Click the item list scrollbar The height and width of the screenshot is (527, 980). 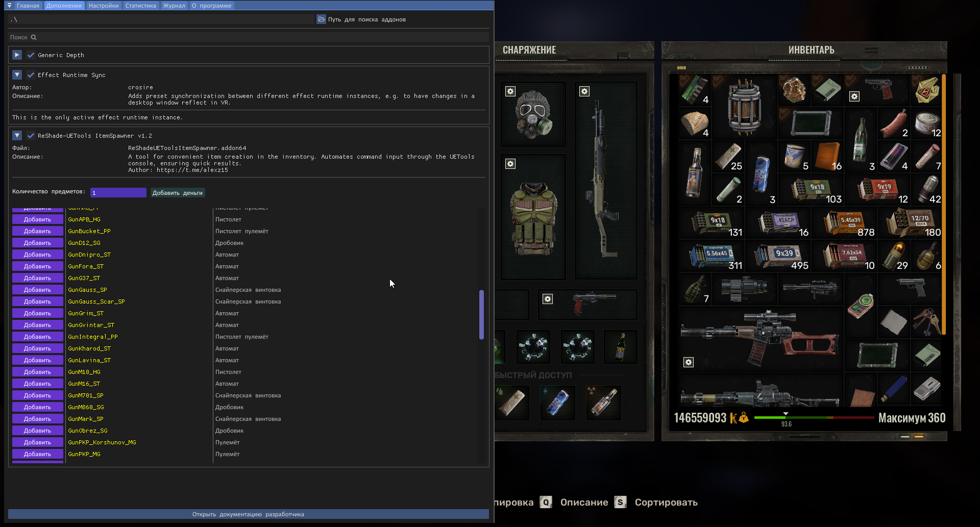481,315
